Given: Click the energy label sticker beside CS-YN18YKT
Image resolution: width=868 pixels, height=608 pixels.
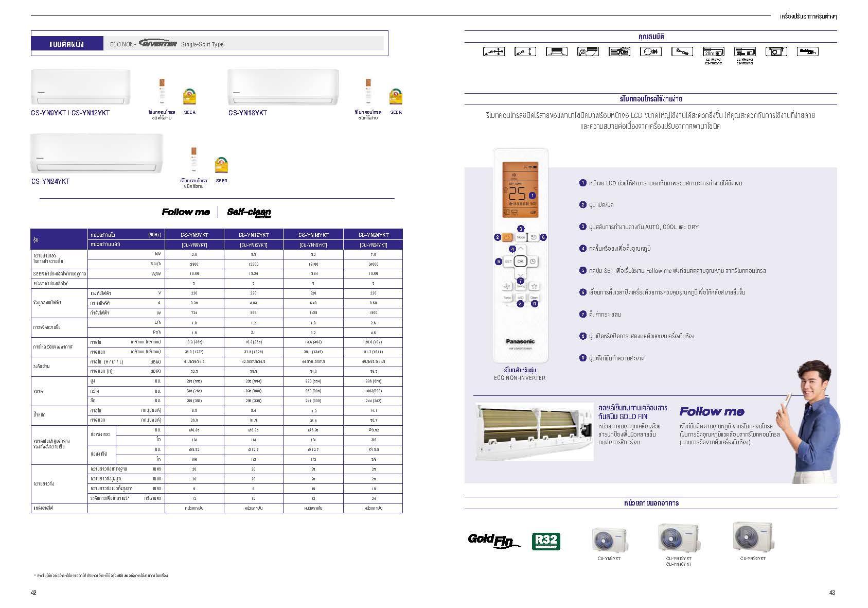Looking at the screenshot, I should [x=396, y=96].
